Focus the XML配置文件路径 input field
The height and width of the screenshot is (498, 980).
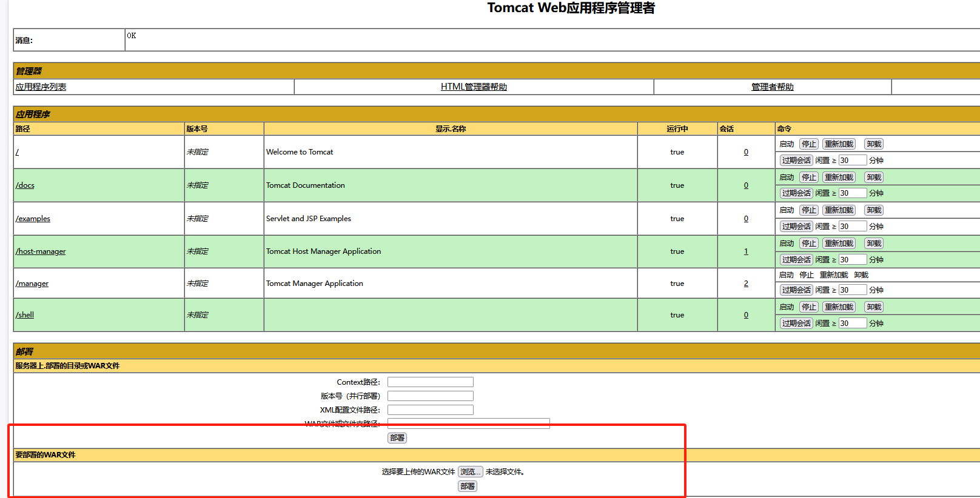431,410
